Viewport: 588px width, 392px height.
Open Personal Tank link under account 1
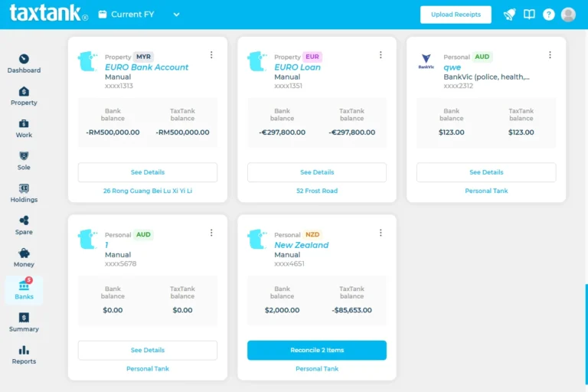tap(147, 368)
